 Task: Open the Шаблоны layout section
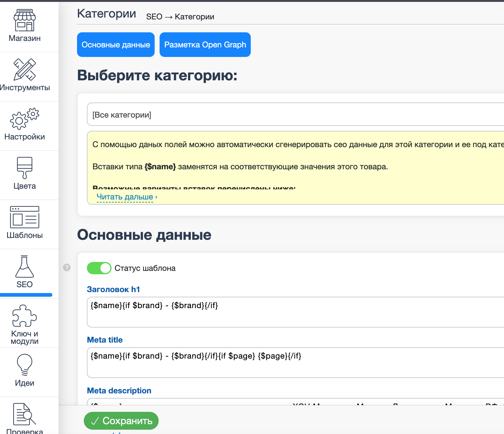pyautogui.click(x=25, y=223)
